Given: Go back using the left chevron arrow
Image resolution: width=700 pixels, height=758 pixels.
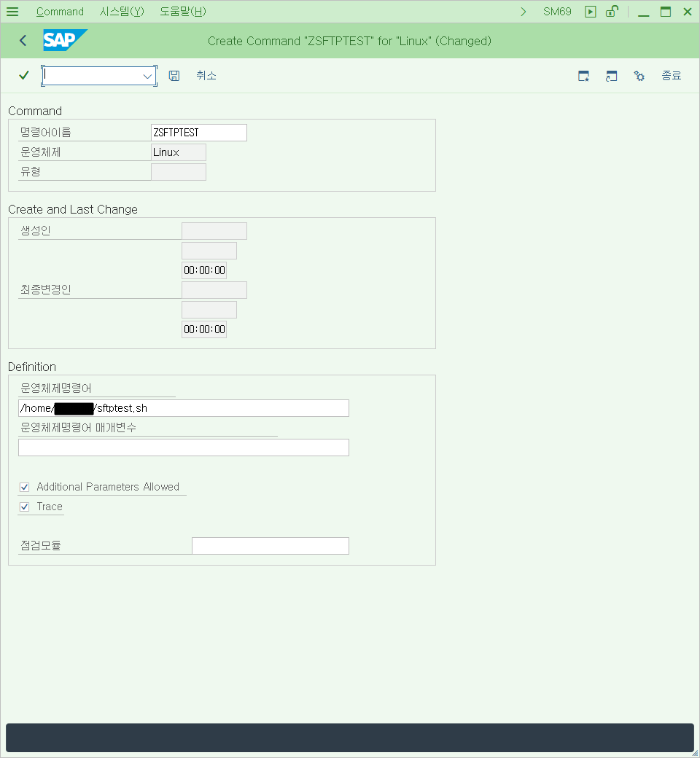Looking at the screenshot, I should [23, 41].
